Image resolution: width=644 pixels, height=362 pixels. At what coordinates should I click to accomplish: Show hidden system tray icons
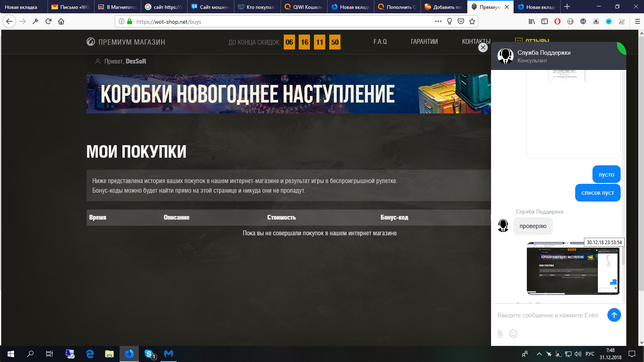click(x=539, y=354)
